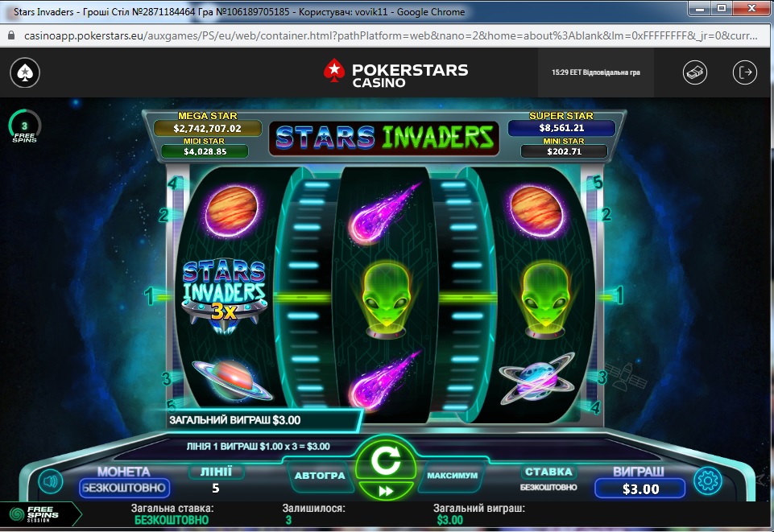Click the Mini Star jackpot amount

click(565, 151)
